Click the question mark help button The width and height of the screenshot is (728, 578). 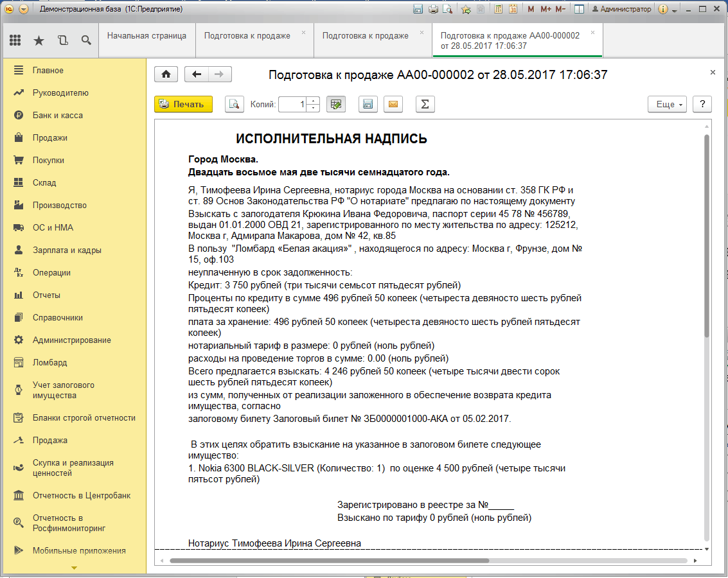702,104
